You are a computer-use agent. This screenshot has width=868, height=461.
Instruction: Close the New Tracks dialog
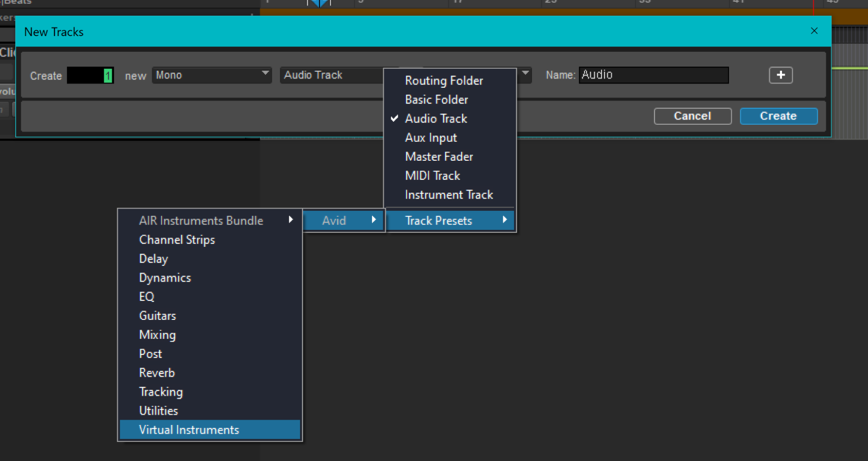814,31
